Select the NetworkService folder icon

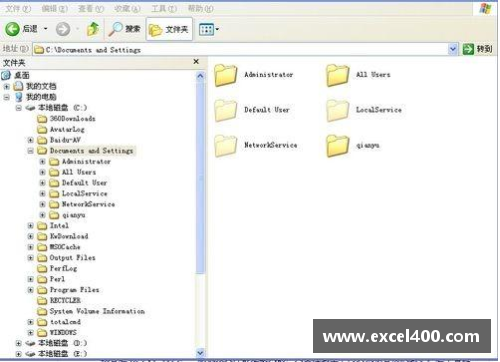(x=226, y=146)
